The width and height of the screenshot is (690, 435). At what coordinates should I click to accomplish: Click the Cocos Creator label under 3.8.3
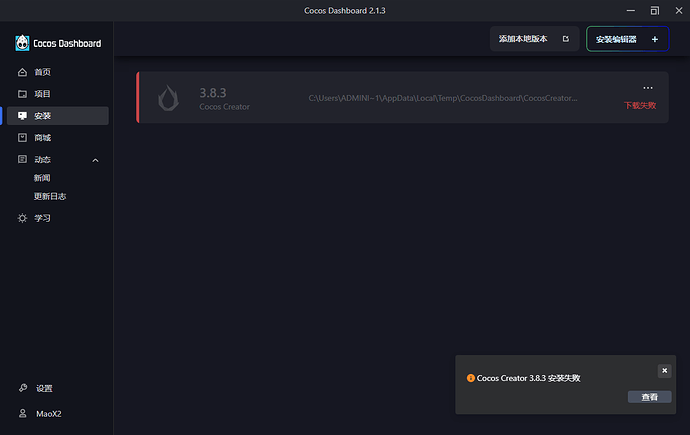coord(224,107)
